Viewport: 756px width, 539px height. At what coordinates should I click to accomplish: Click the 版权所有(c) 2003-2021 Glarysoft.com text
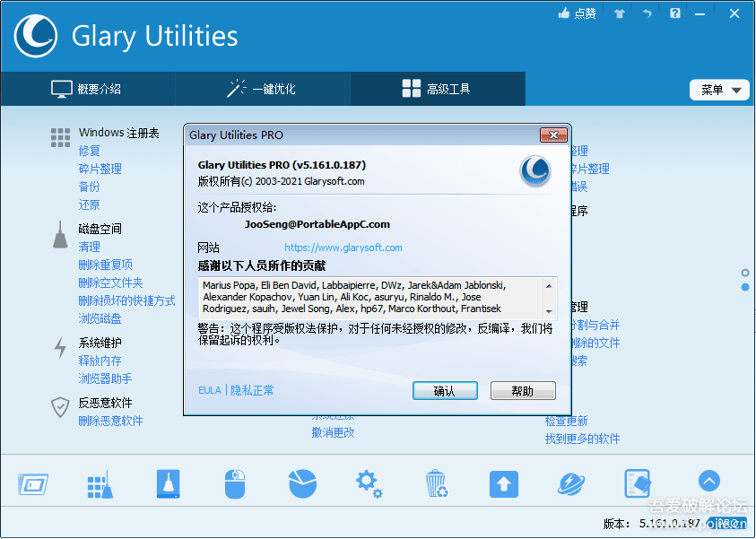tap(281, 182)
